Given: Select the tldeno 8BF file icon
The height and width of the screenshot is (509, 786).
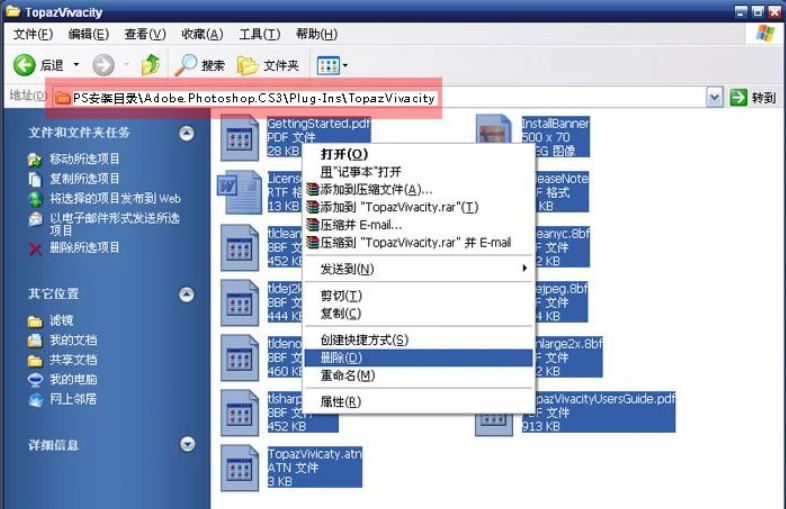Looking at the screenshot, I should coord(240,358).
